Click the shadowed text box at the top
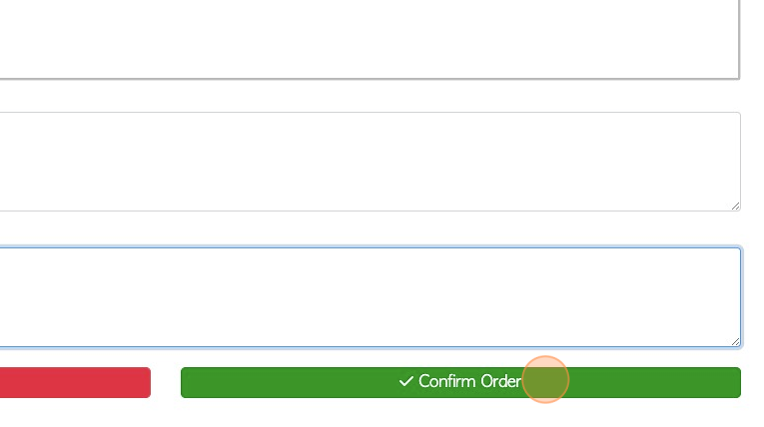 click(369, 39)
